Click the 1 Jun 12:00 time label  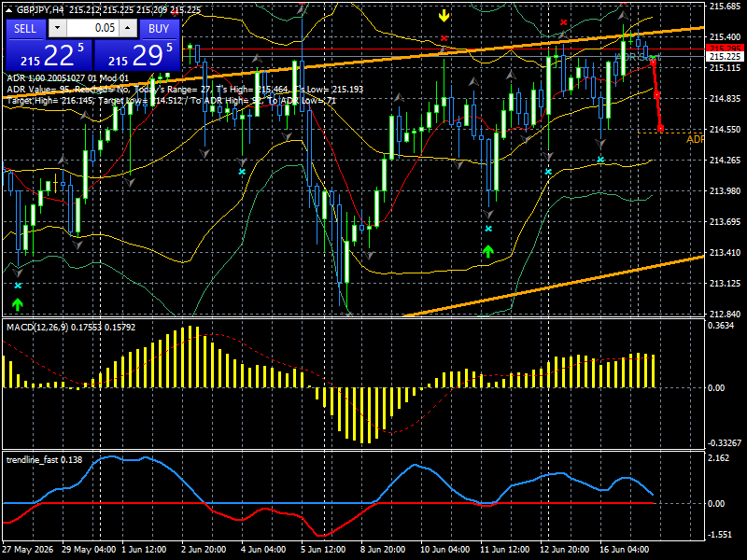pyautogui.click(x=145, y=550)
